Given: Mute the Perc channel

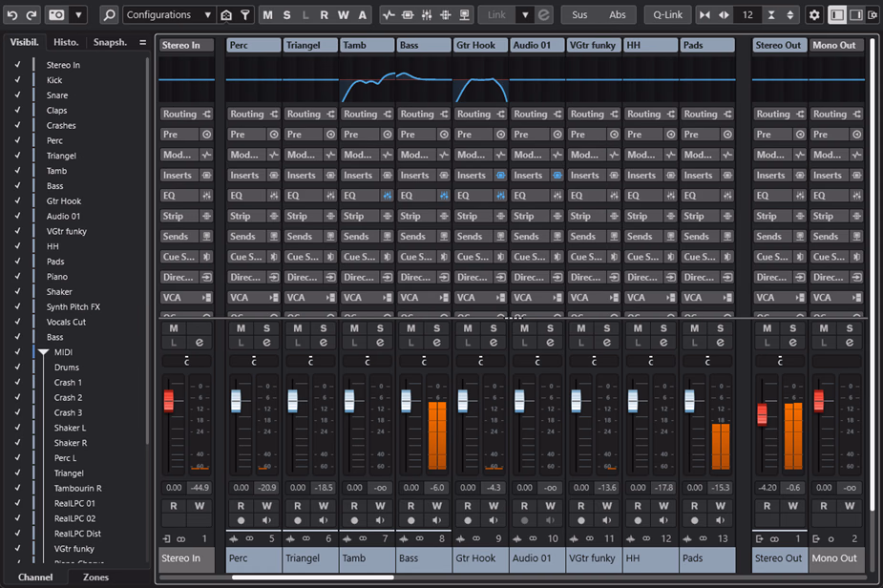Looking at the screenshot, I should point(241,328).
